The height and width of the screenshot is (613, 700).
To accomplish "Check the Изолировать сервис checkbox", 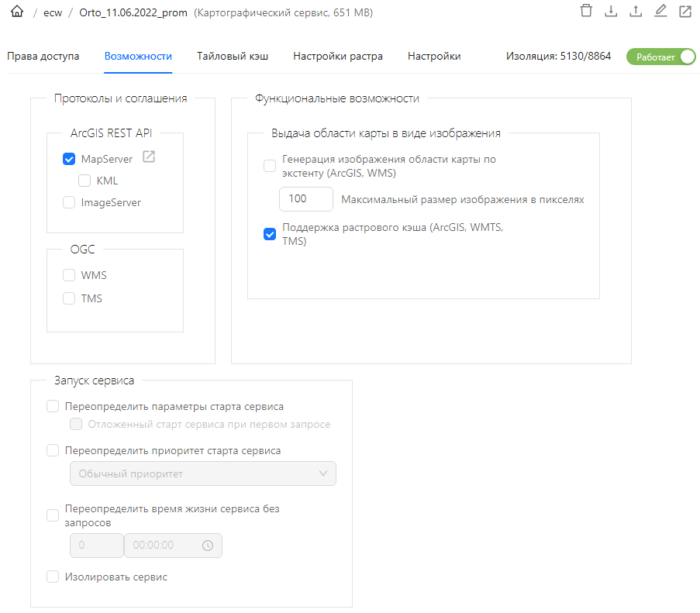I will (x=53, y=577).
